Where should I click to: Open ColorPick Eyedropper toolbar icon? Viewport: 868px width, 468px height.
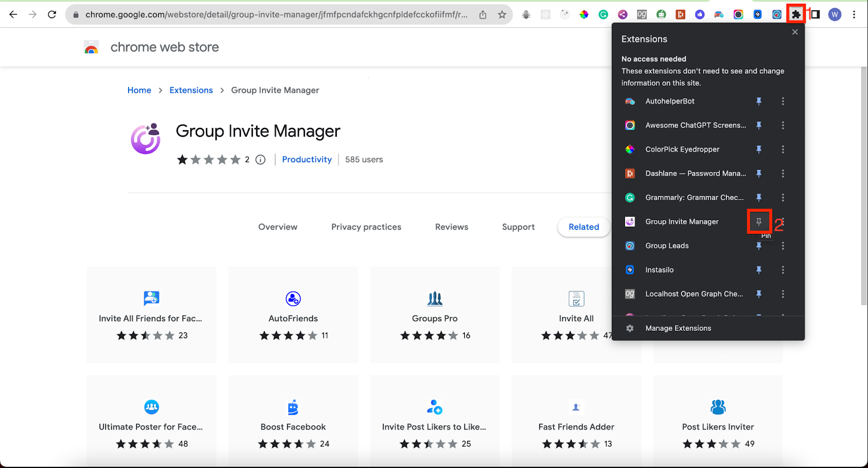click(x=584, y=15)
